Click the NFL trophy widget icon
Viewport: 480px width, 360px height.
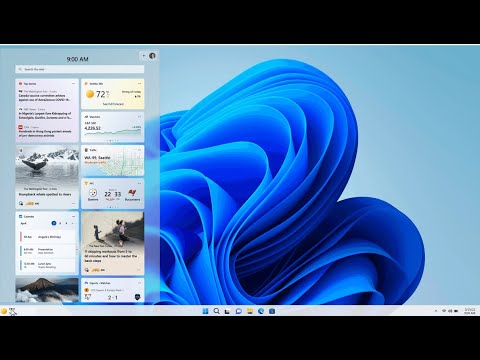point(86,183)
